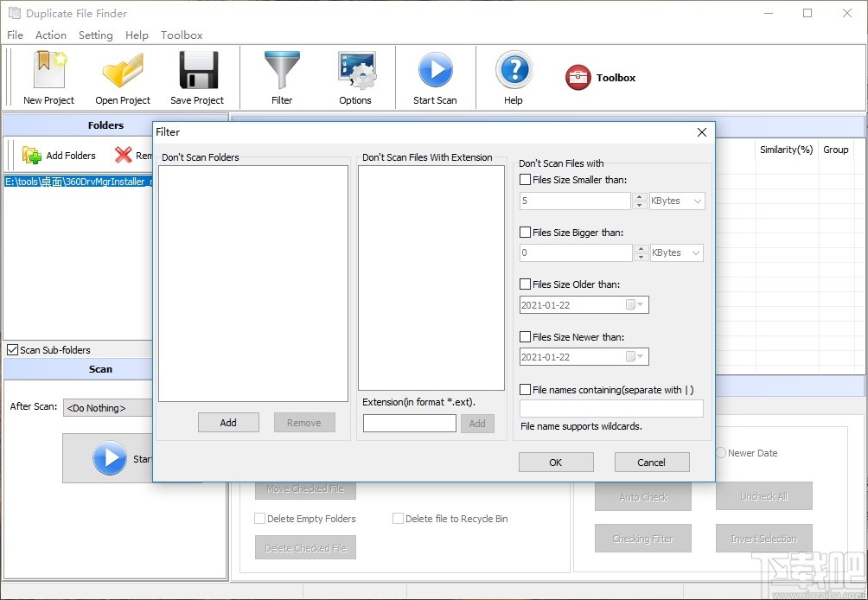
Task: Check Delete file to Recycle Bin
Action: tap(397, 518)
